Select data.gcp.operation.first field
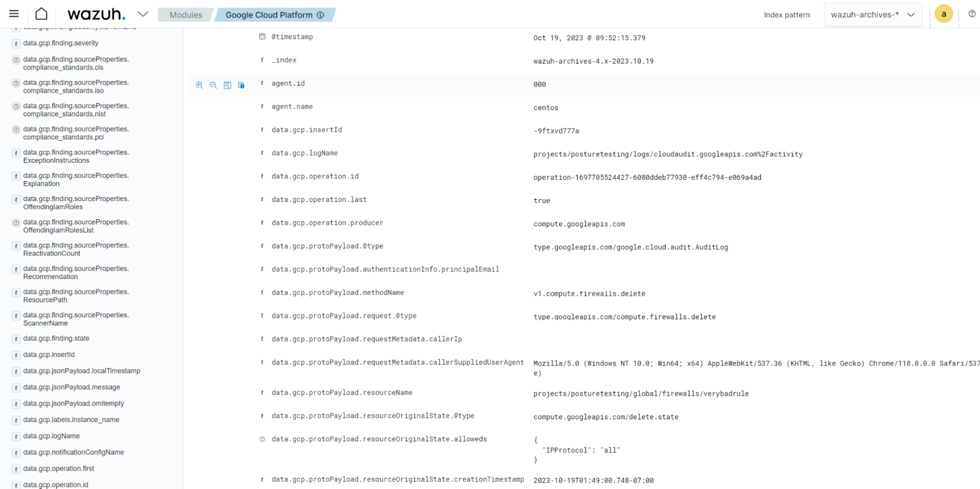This screenshot has height=489, width=980. (x=59, y=468)
